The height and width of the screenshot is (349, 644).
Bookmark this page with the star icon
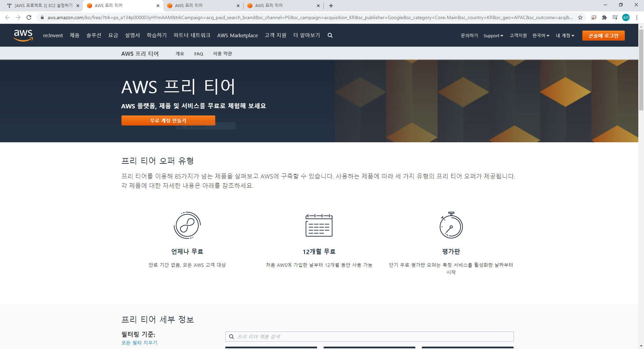[580, 17]
